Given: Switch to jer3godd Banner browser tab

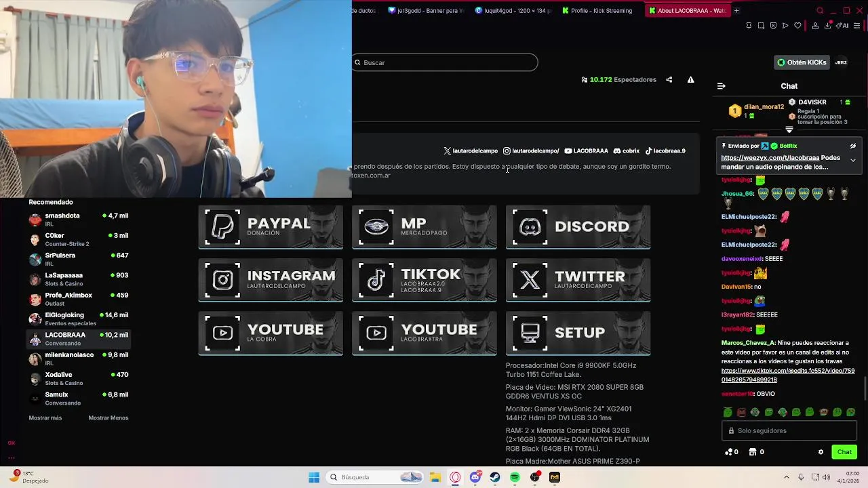Looking at the screenshot, I should click(427, 10).
